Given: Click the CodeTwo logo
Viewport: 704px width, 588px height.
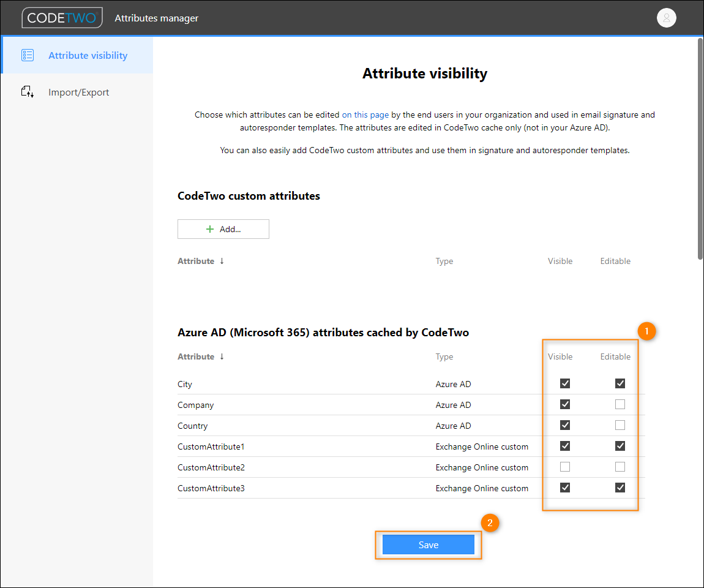Looking at the screenshot, I should click(62, 18).
